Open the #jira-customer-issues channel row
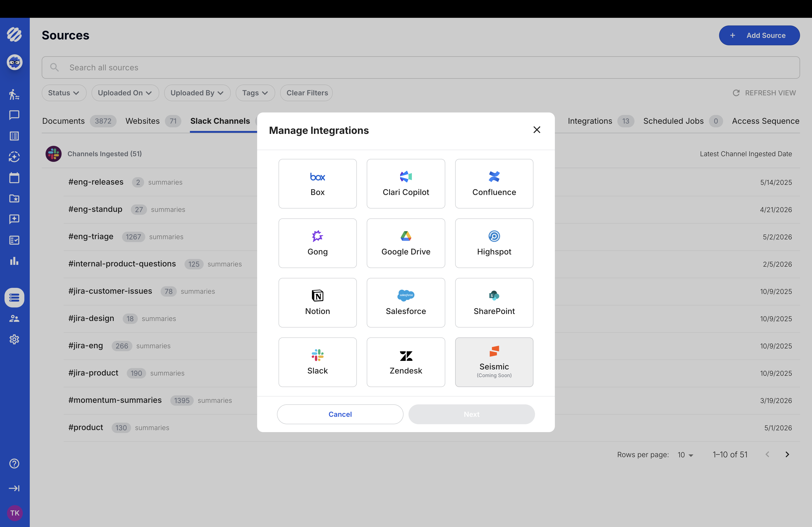The width and height of the screenshot is (812, 527). click(431, 291)
